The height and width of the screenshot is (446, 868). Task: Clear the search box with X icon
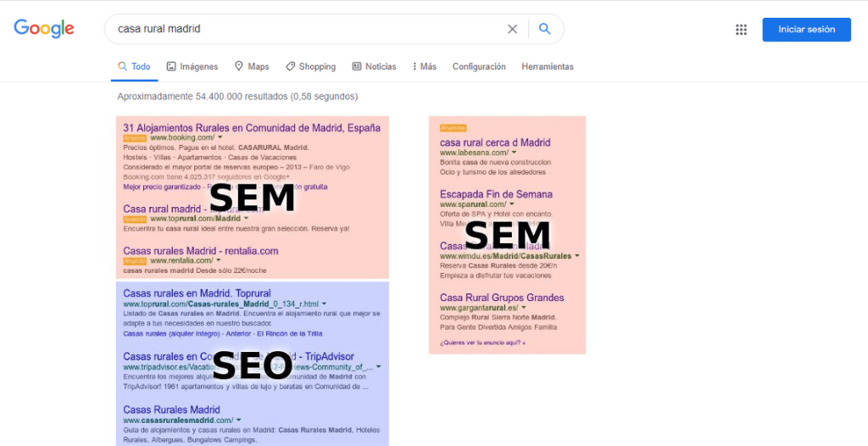(x=513, y=29)
